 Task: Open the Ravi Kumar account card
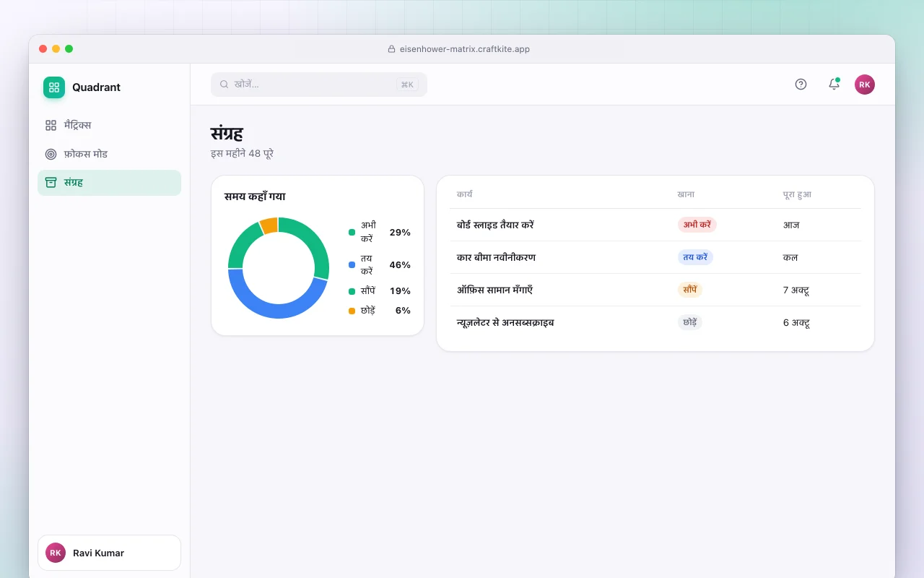point(109,553)
